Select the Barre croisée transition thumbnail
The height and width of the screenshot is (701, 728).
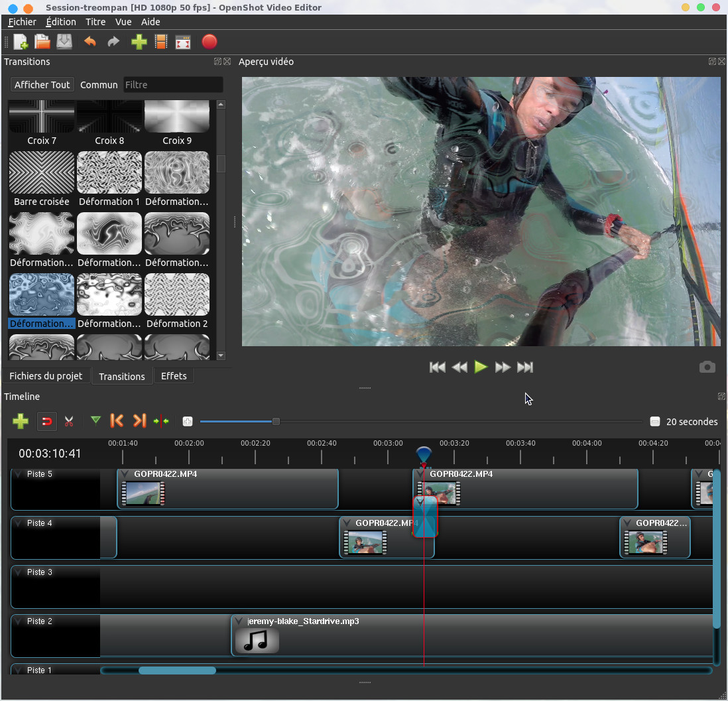(x=41, y=172)
